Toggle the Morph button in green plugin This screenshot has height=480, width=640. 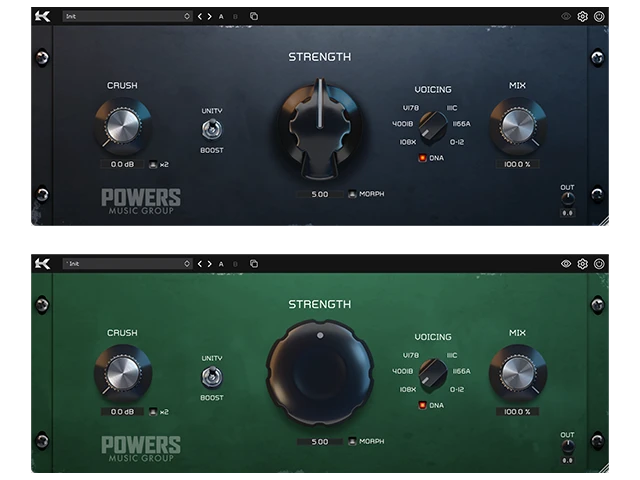pos(352,441)
